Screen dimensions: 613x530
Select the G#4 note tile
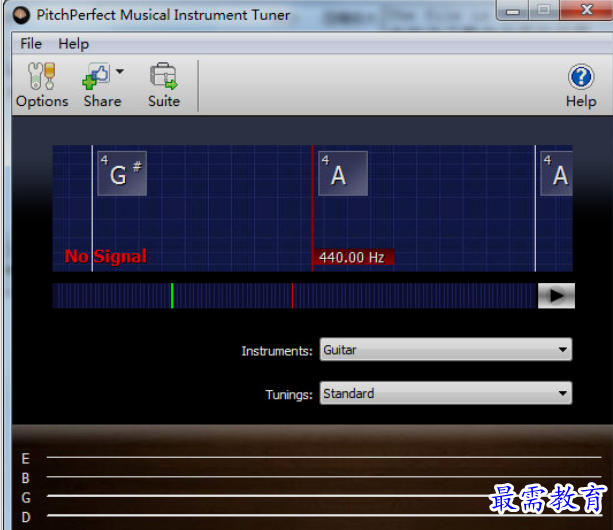[x=122, y=174]
